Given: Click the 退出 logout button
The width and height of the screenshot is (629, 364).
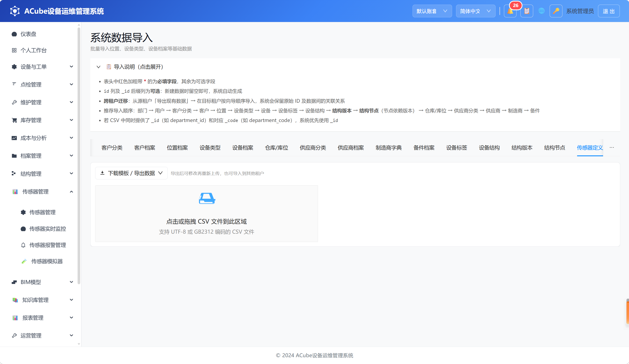Looking at the screenshot, I should [x=609, y=11].
